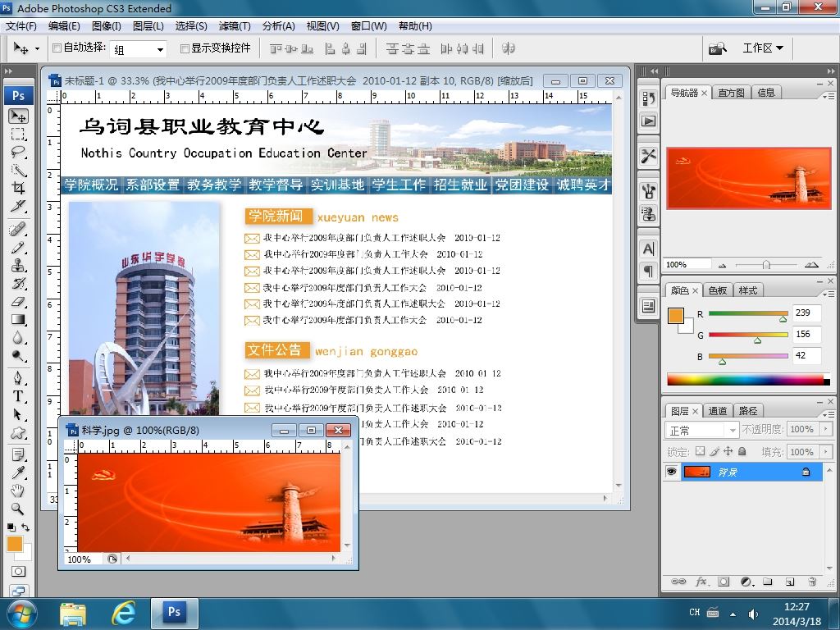Select the Zoom tool
The image size is (840, 630).
18,509
